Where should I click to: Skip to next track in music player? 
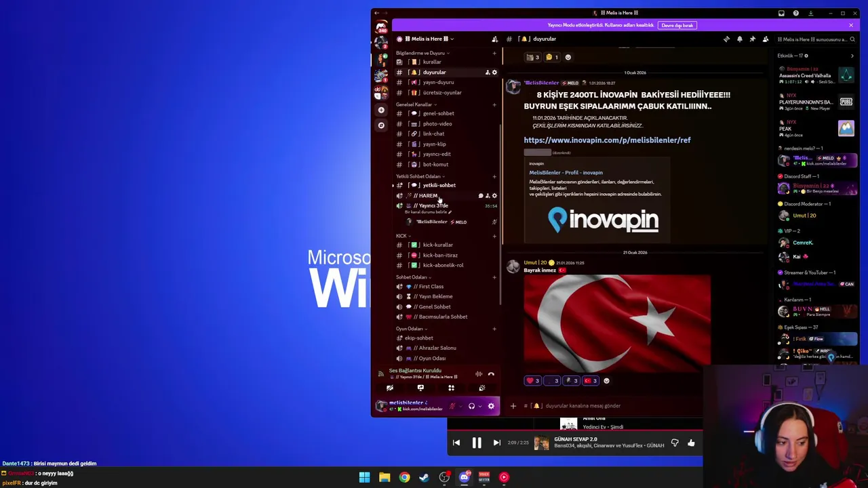(x=496, y=443)
